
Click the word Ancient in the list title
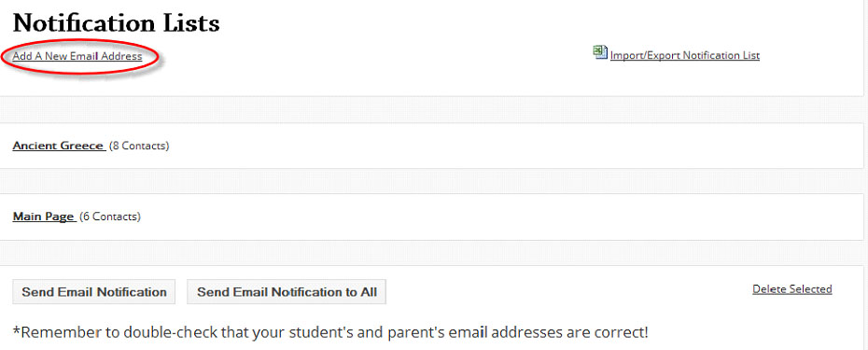(34, 146)
